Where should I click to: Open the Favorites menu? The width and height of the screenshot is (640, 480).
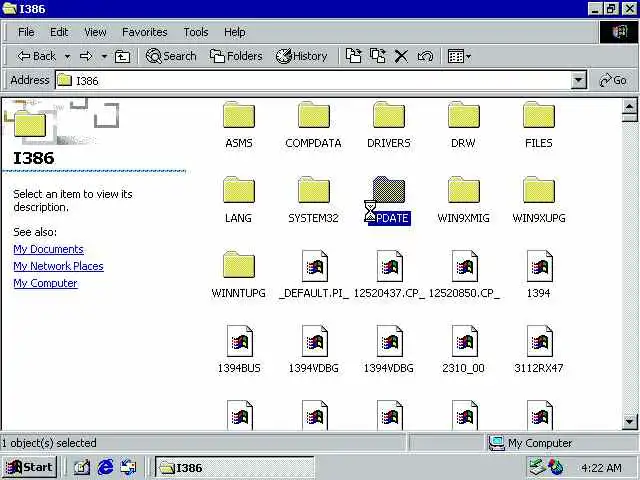(144, 32)
